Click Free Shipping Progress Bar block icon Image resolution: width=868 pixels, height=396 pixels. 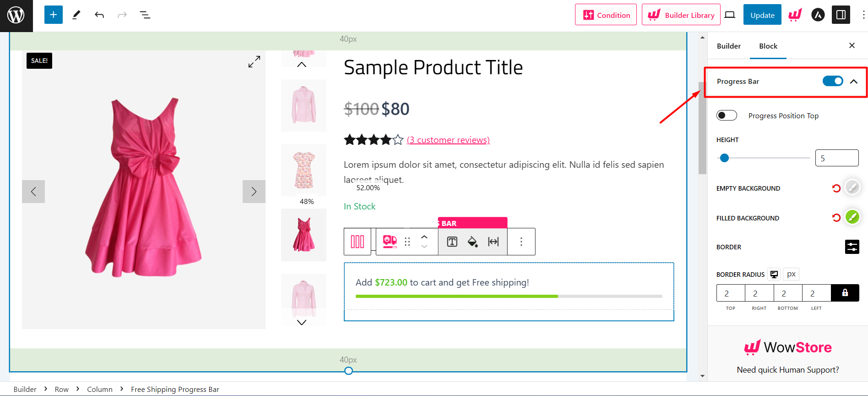390,242
